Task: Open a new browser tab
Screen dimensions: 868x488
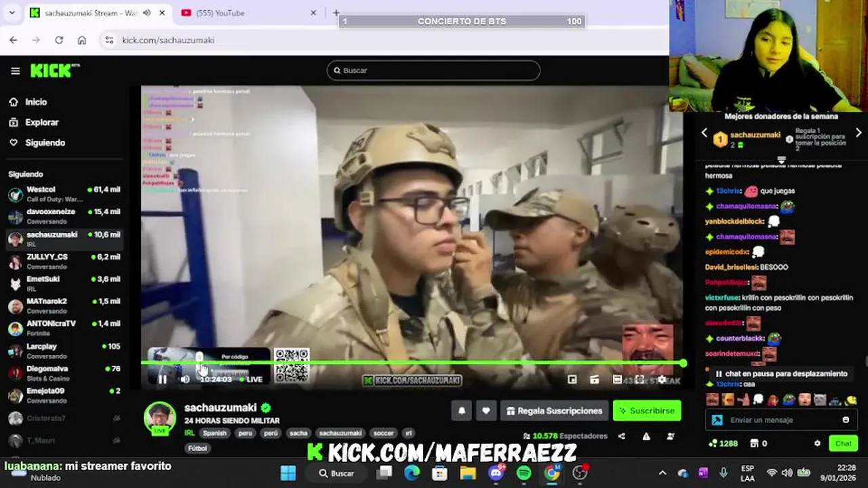Action: pyautogui.click(x=336, y=13)
